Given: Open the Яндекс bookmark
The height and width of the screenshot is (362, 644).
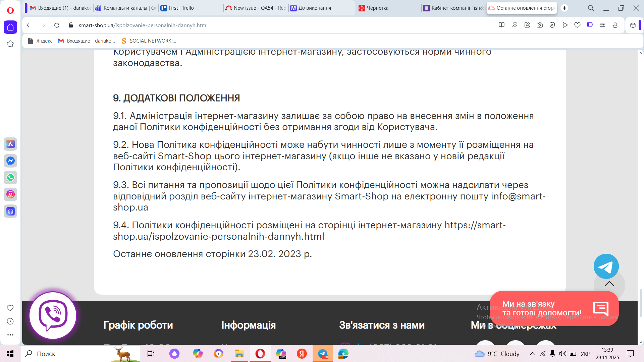Looking at the screenshot, I should 40,41.
